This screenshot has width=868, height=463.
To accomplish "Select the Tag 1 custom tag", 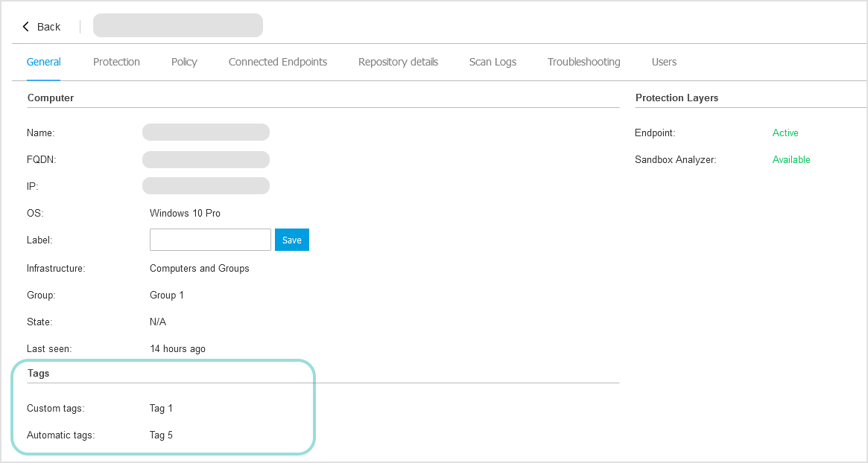I will tap(161, 408).
